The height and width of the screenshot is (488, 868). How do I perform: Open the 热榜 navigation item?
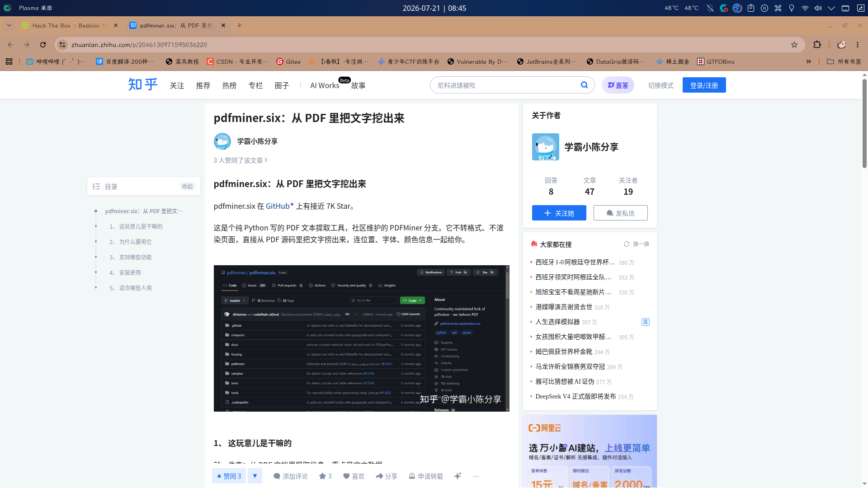point(229,85)
